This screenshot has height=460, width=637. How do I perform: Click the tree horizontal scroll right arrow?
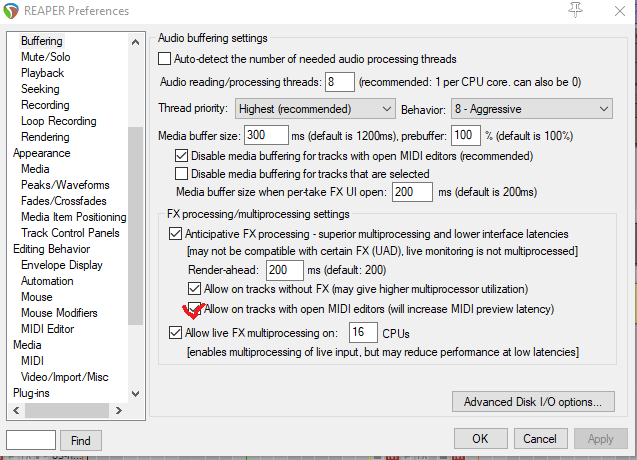coord(119,410)
